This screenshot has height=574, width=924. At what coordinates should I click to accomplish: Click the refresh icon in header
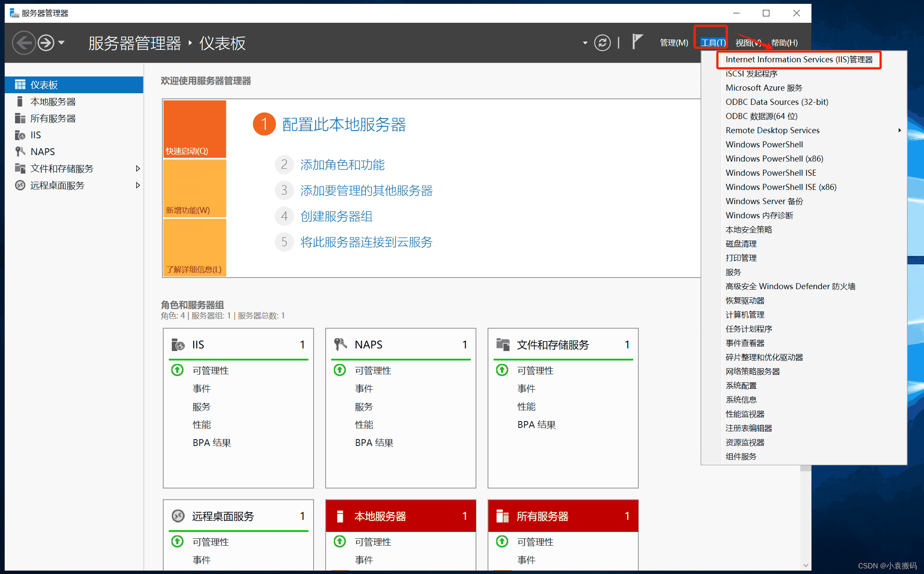pos(602,43)
